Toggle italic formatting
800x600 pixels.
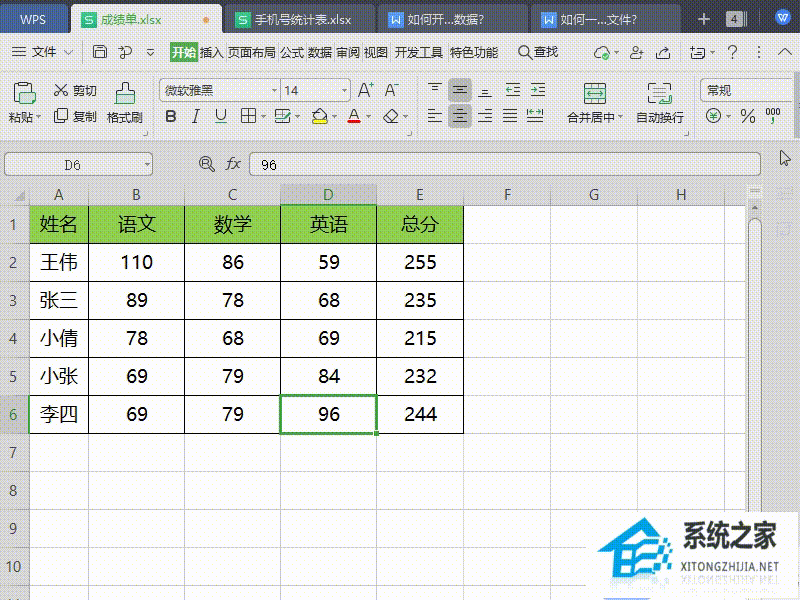pyautogui.click(x=196, y=117)
